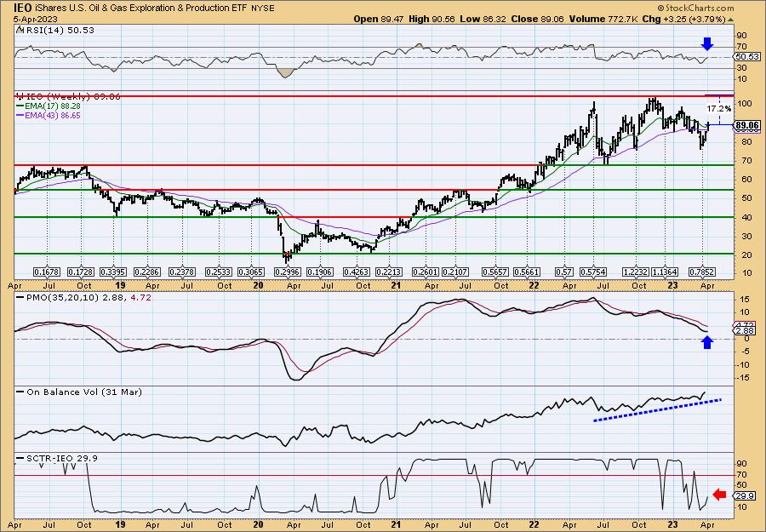This screenshot has height=532, width=766.
Task: Click the bar icon before IEO (Weekly)
Action: (x=19, y=96)
